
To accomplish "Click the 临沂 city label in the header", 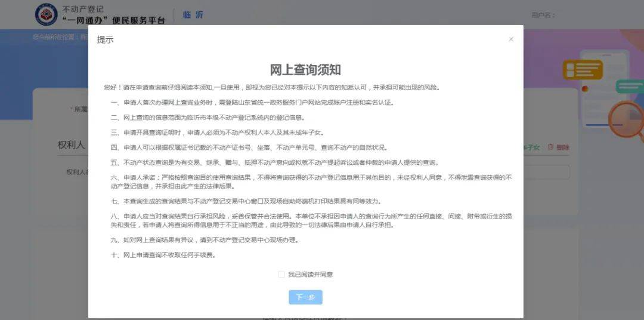I will click(x=193, y=15).
